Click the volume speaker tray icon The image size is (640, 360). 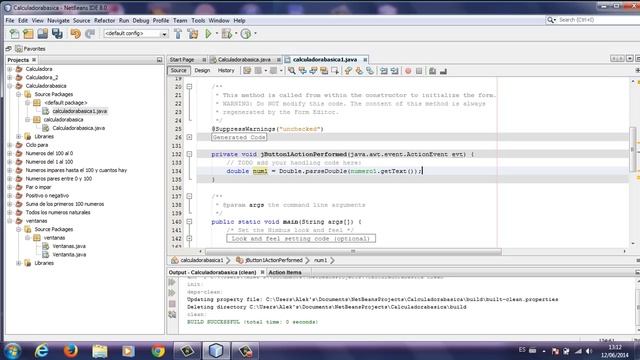[589, 351]
